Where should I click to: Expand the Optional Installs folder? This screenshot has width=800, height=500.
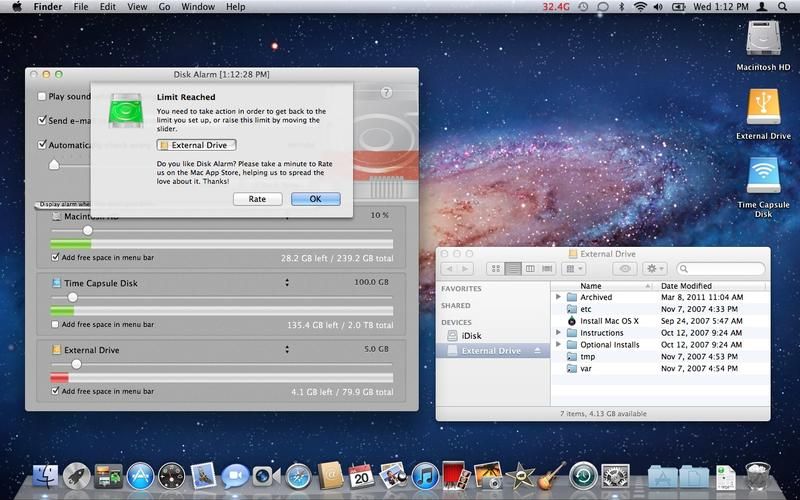tap(558, 344)
